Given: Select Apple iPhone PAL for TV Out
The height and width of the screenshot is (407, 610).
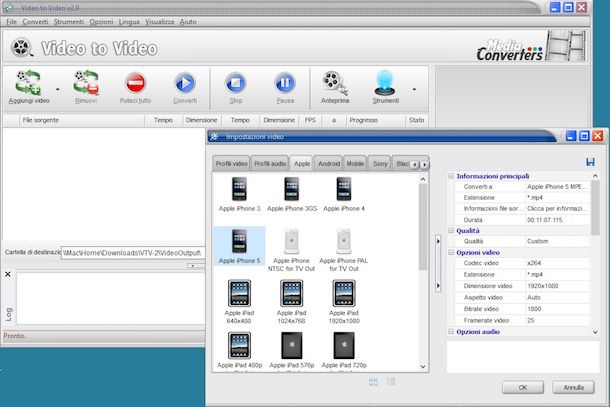Looking at the screenshot, I should (344, 250).
